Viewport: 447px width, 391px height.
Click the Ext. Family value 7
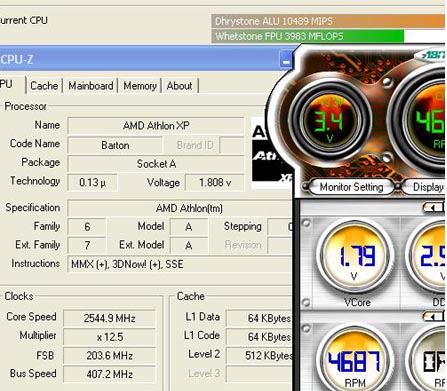click(87, 245)
